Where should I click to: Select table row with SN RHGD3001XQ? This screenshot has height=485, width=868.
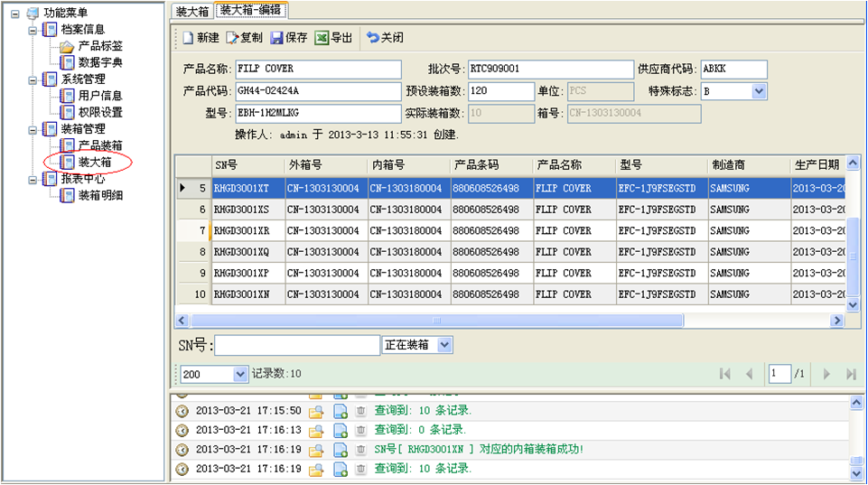(x=241, y=252)
